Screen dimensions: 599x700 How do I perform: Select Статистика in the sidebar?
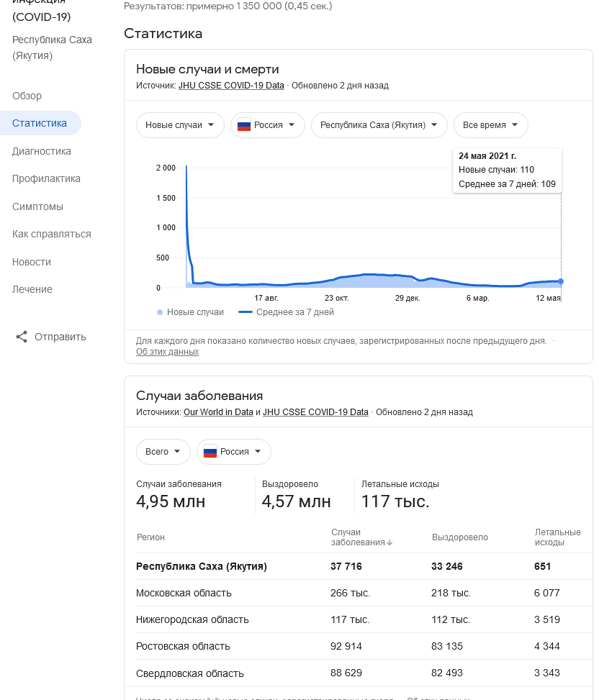tap(40, 123)
